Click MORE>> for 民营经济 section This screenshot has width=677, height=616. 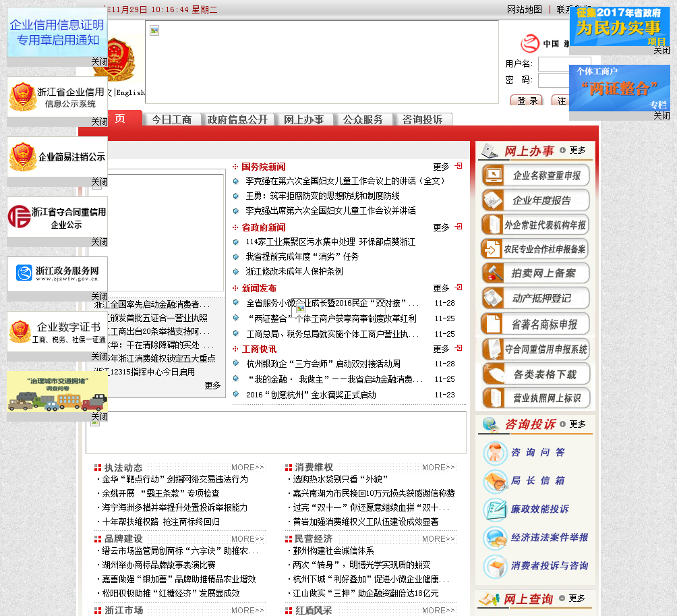point(438,538)
